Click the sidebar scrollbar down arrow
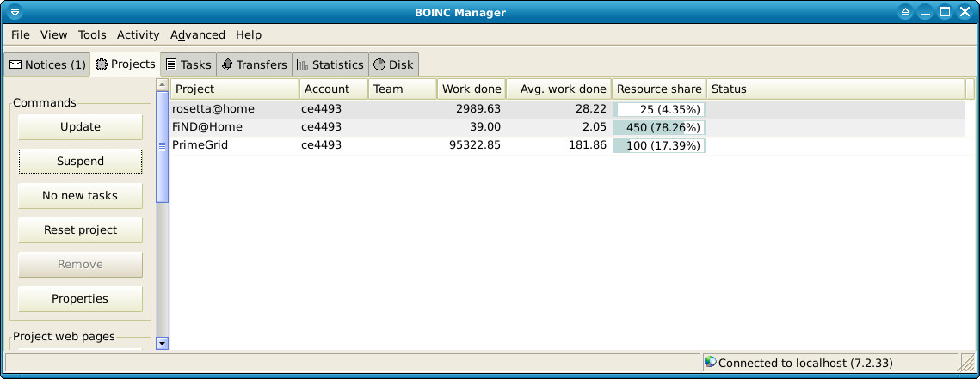 (x=163, y=343)
